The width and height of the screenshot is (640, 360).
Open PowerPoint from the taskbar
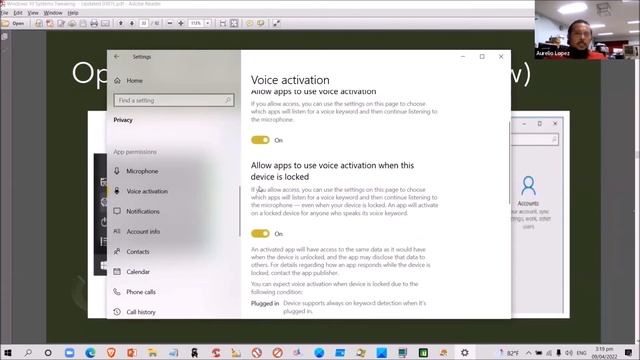click(132, 353)
